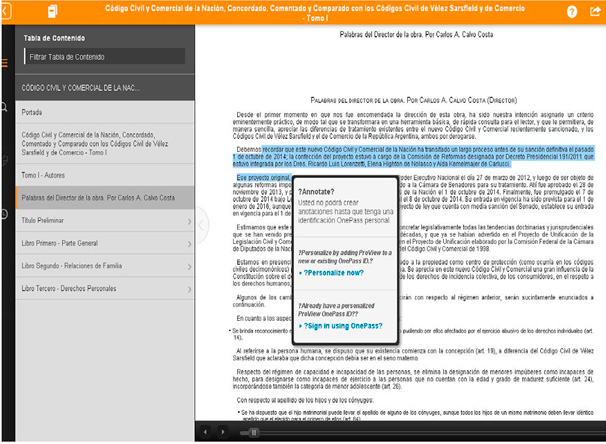Select Palabras del Director de la obra

coord(105,197)
